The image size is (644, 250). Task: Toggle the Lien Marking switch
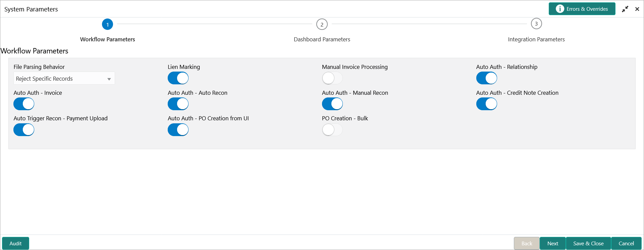coord(178,78)
